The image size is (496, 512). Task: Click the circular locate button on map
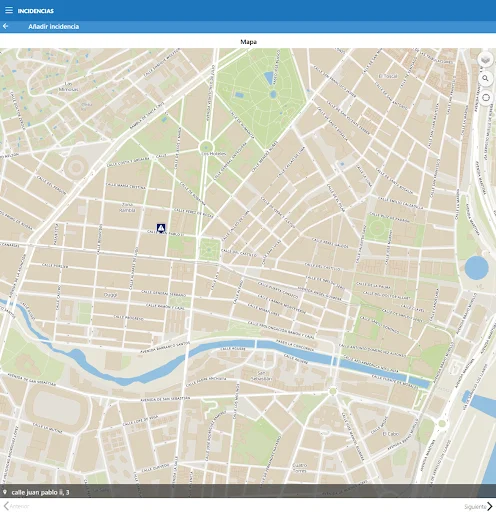486,98
